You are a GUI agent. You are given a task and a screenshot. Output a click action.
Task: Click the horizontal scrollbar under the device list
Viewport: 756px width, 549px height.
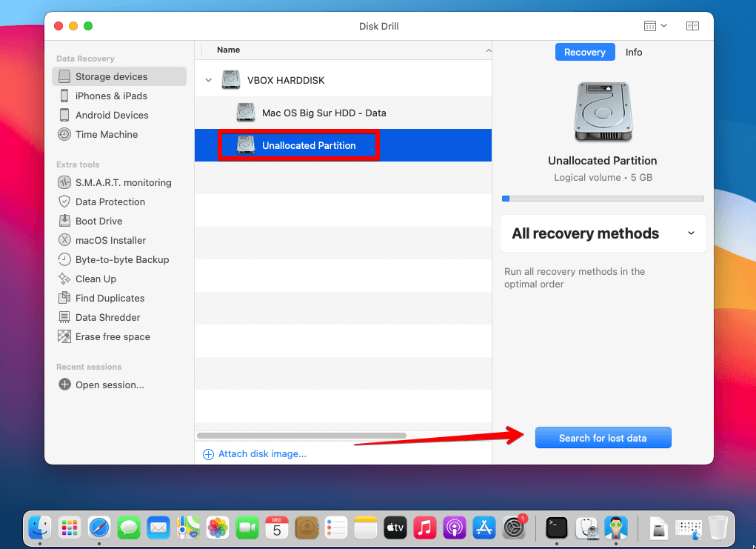coord(301,436)
